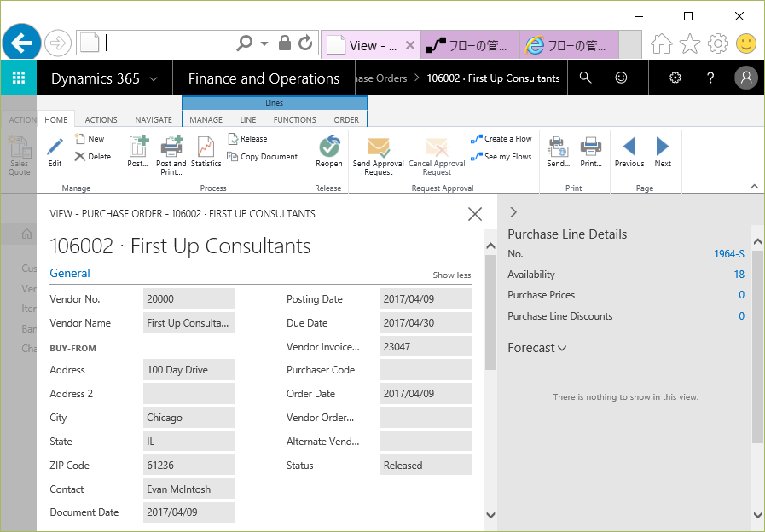Open Copy Document dialog
This screenshot has height=532, width=765.
pos(265,157)
